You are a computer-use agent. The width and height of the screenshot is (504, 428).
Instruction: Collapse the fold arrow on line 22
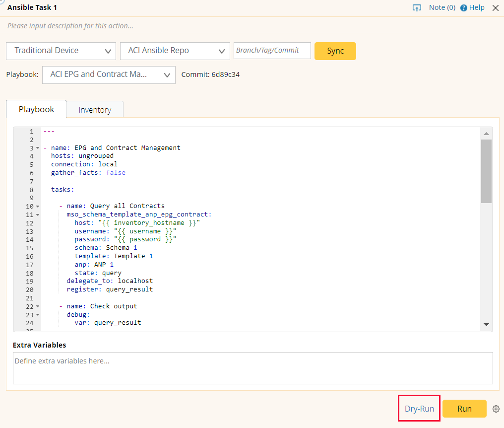coord(38,306)
